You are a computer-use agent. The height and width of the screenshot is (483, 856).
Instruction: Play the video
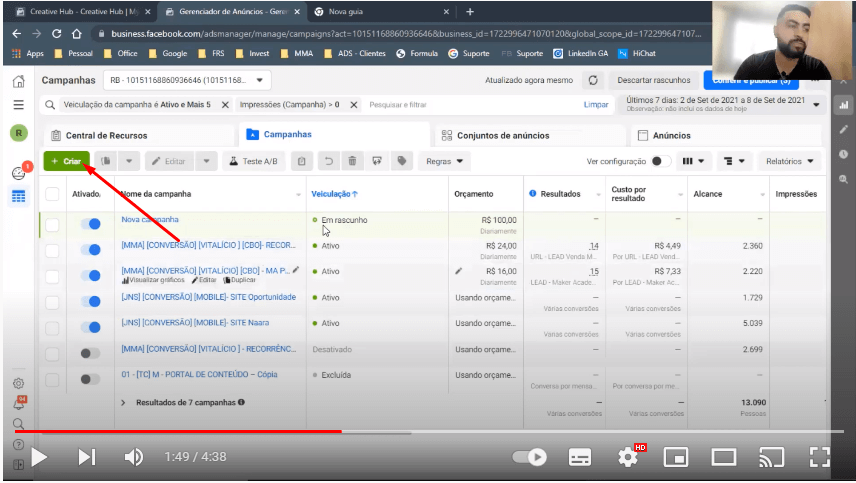click(39, 457)
